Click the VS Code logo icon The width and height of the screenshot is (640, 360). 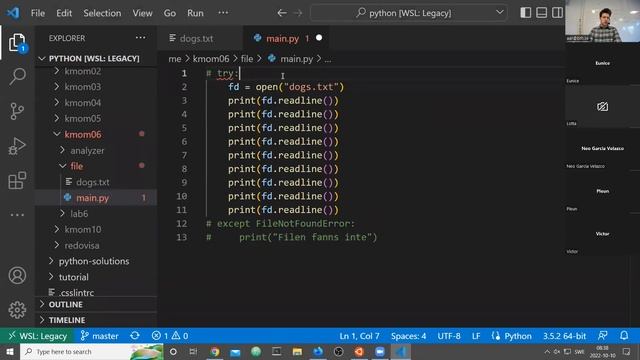pos(13,13)
